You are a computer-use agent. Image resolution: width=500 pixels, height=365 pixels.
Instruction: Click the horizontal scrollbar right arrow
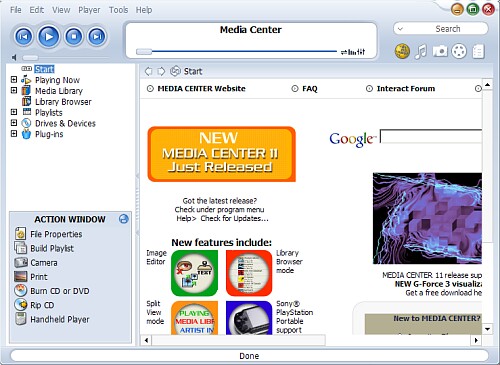click(476, 340)
